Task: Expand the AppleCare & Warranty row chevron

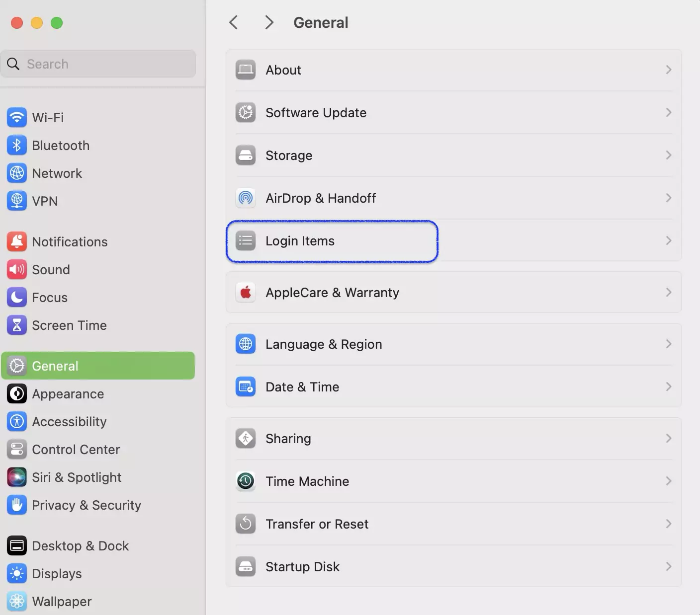Action: click(x=669, y=293)
